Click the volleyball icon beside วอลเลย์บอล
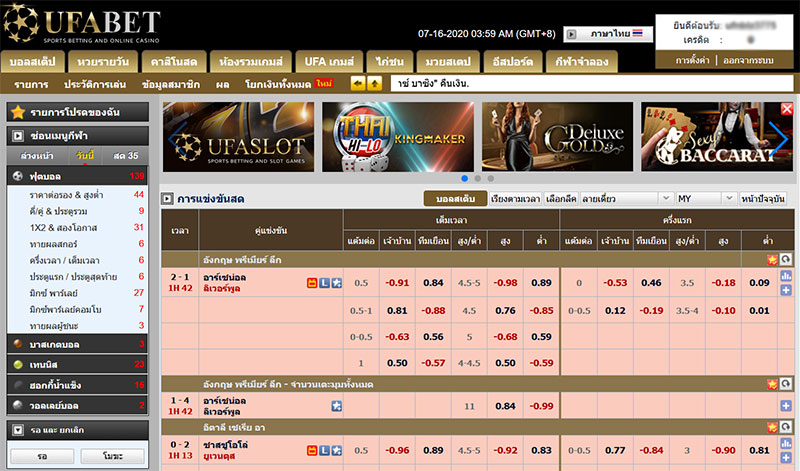Screen dimensions: 800x471 coord(18,405)
